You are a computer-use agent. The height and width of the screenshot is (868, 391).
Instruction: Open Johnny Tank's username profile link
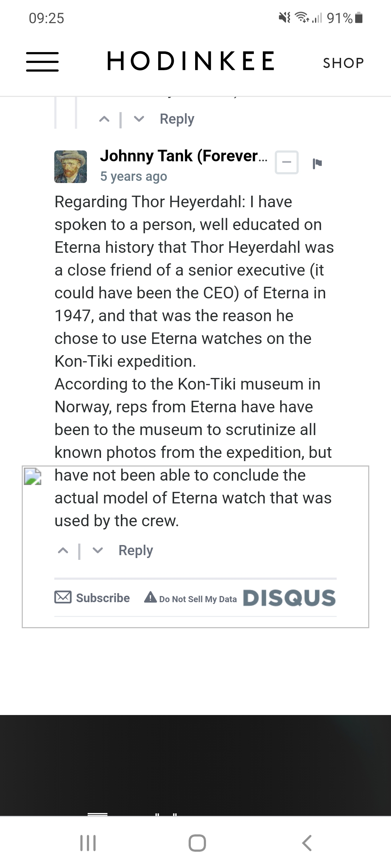(x=184, y=156)
